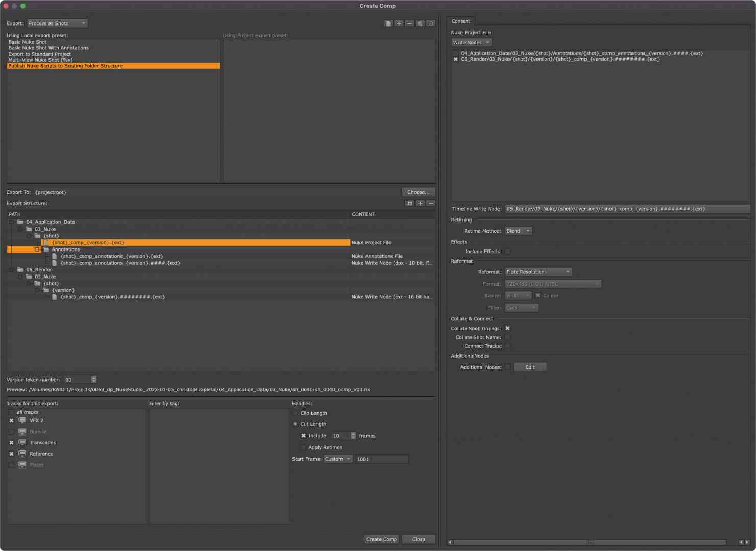
Task: Click the remove preset minus icon
Action: tap(409, 23)
